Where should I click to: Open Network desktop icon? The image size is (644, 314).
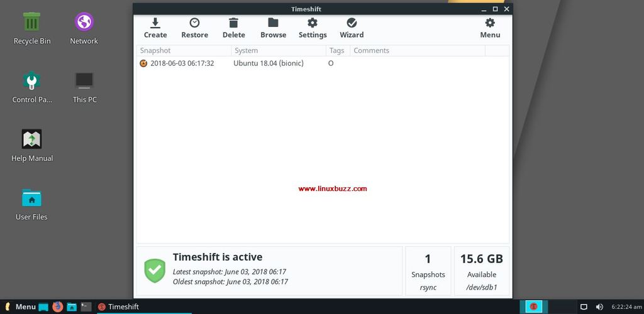(84, 28)
